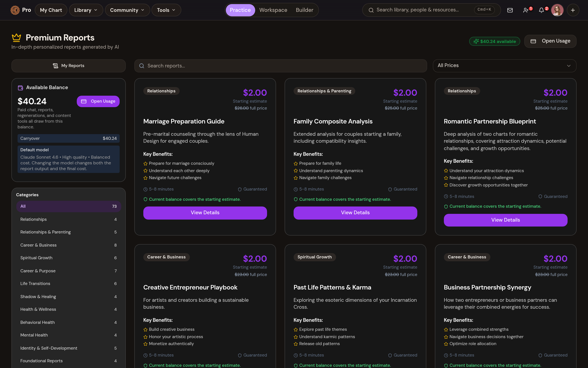The width and height of the screenshot is (588, 368).
Task: Switch to the Workspace tab
Action: click(x=273, y=10)
